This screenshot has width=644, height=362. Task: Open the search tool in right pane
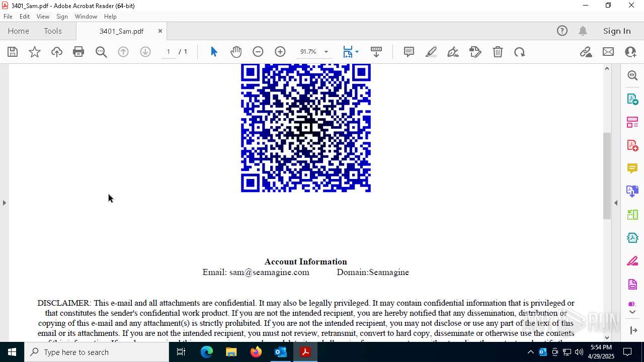(632, 75)
